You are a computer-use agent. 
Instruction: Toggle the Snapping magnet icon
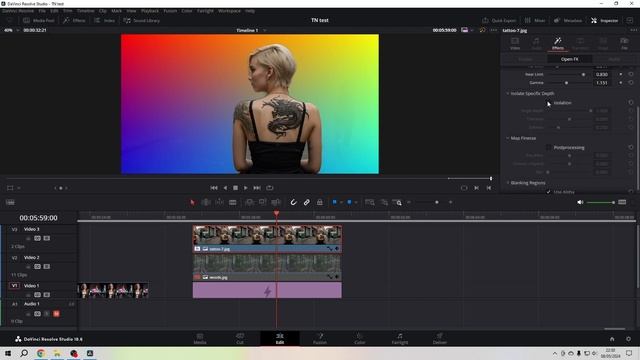point(293,202)
